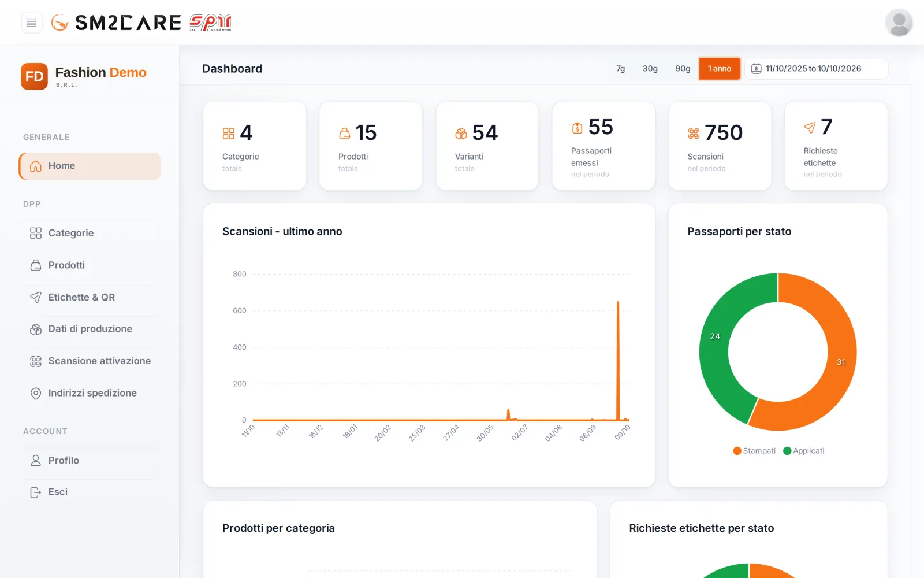Click the Esci logout icon
This screenshot has height=578, width=924.
click(36, 492)
